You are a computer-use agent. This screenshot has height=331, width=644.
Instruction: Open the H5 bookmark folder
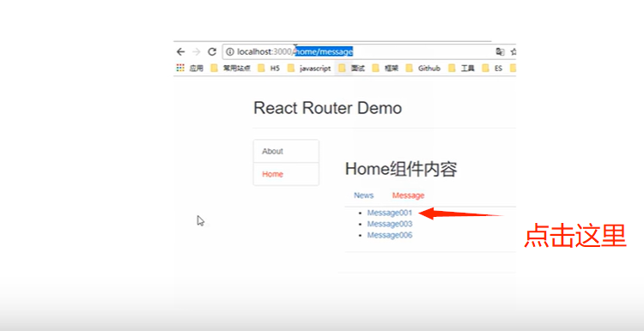[269, 69]
